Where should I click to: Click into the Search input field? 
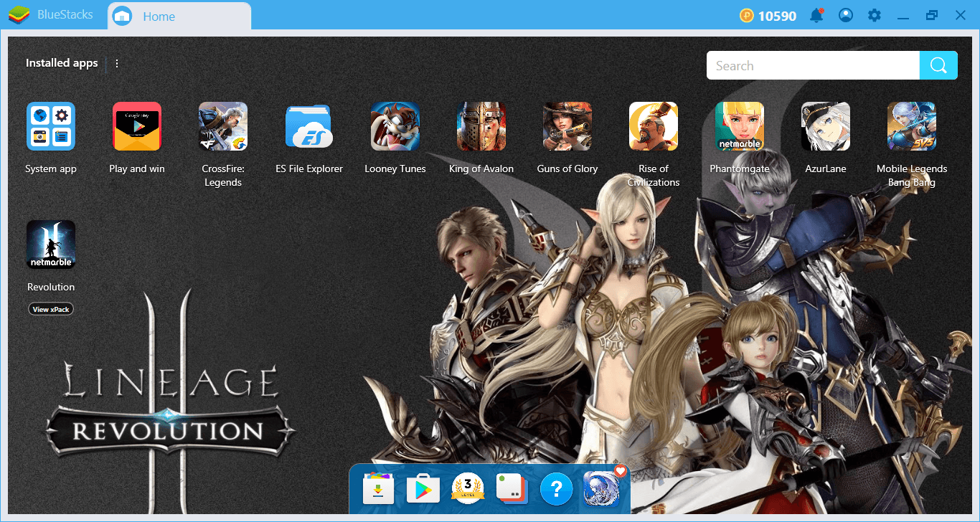point(813,65)
